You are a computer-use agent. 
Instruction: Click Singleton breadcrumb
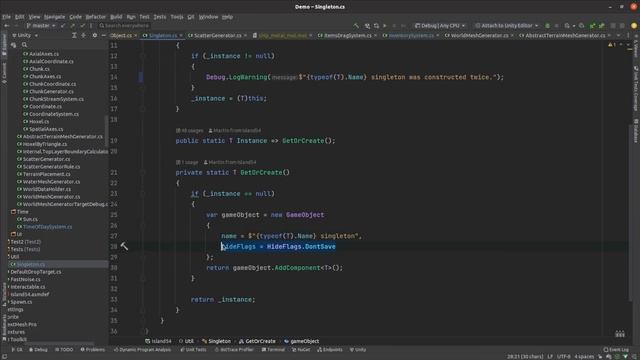217,341
